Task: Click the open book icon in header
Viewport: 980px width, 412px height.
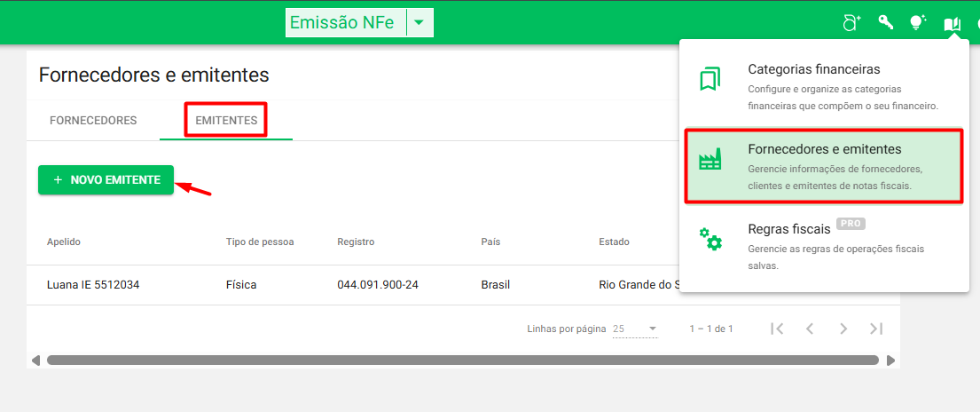Action: 952,24
